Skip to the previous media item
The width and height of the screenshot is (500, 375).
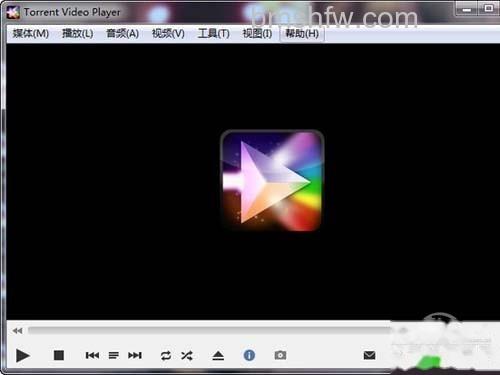click(x=92, y=356)
